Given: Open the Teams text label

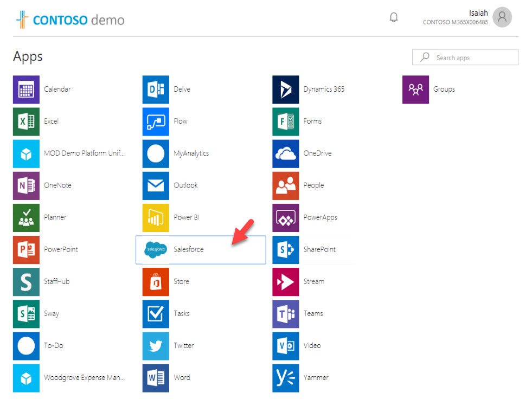Looking at the screenshot, I should [x=313, y=314].
